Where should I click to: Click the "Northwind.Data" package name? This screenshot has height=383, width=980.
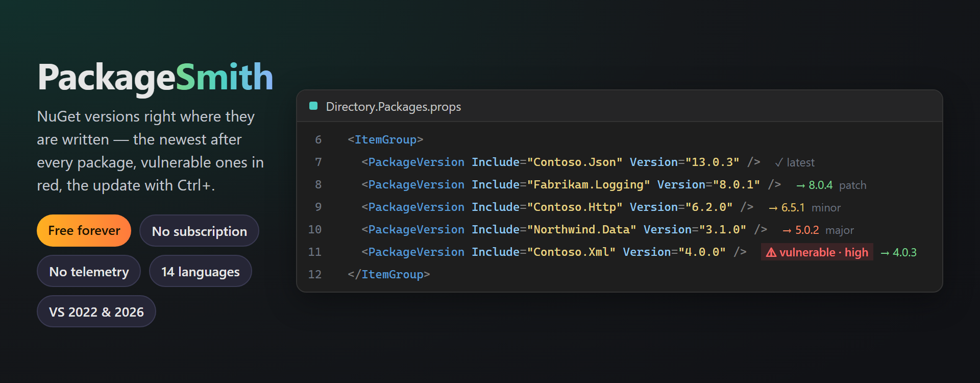(582, 229)
